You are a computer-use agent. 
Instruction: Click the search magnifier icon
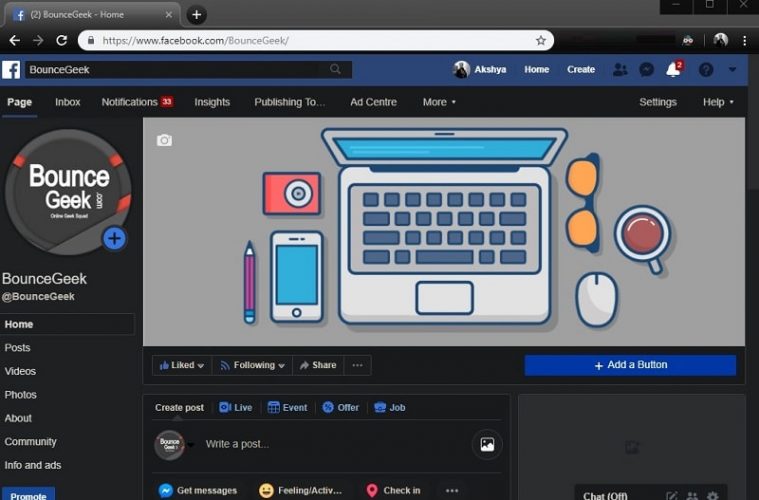(x=335, y=69)
